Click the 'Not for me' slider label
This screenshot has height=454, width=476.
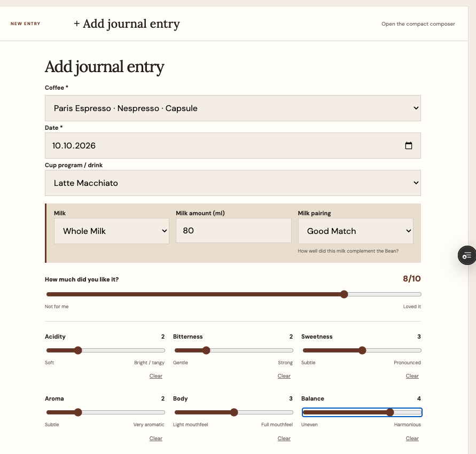(57, 307)
